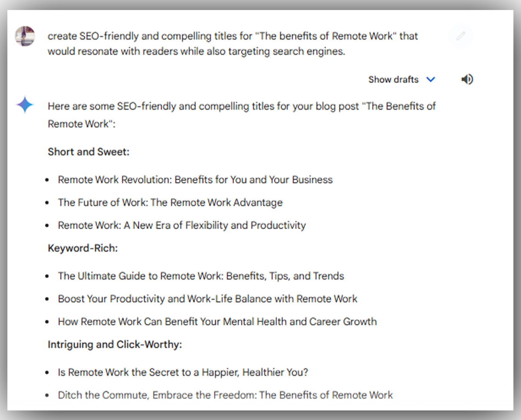Select the 'Short and Sweet:' heading
This screenshot has width=521, height=420.
[x=89, y=152]
